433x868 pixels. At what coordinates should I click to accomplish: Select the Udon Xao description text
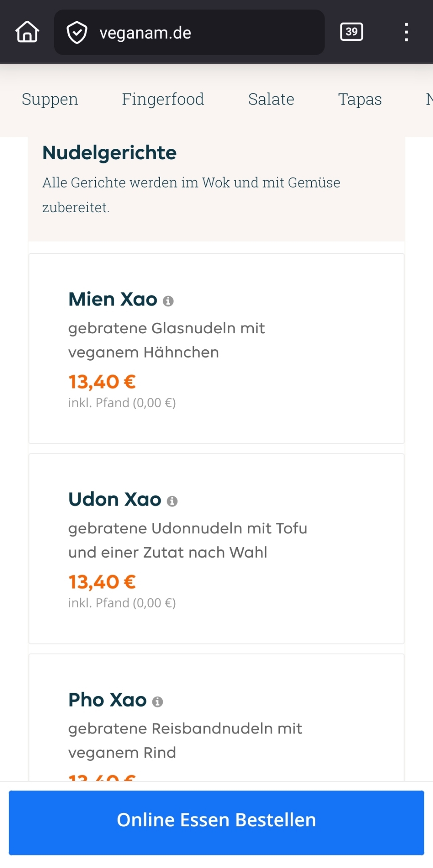[x=187, y=540]
